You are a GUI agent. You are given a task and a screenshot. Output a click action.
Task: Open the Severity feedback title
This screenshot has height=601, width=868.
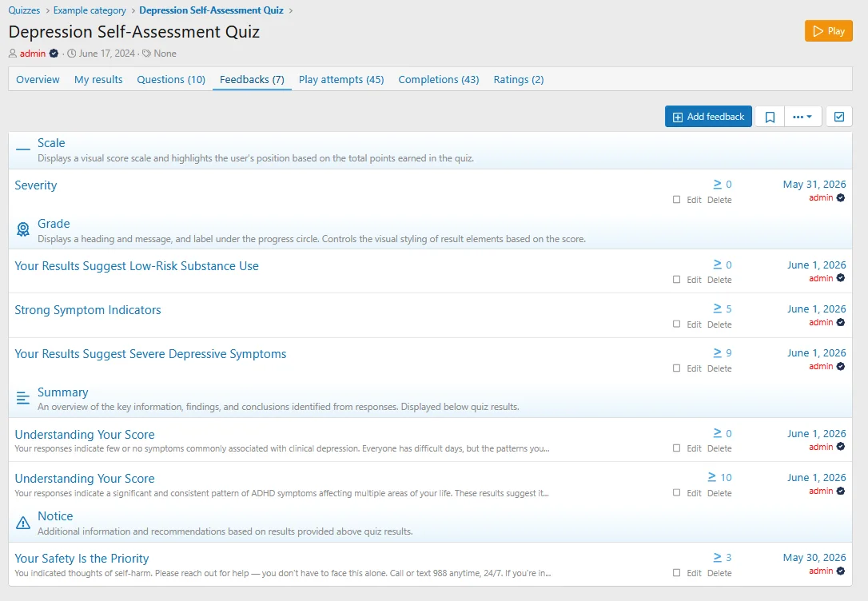tap(36, 185)
